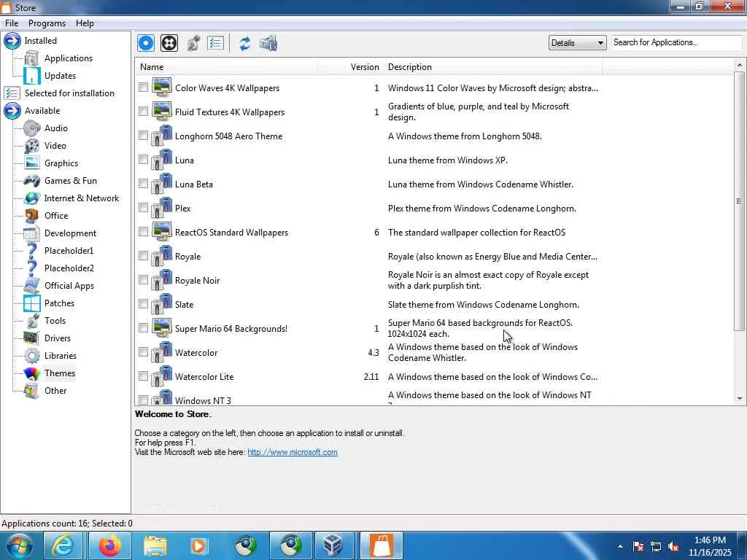Click the Updates icon in sidebar
This screenshot has width=747, height=560.
click(x=32, y=76)
